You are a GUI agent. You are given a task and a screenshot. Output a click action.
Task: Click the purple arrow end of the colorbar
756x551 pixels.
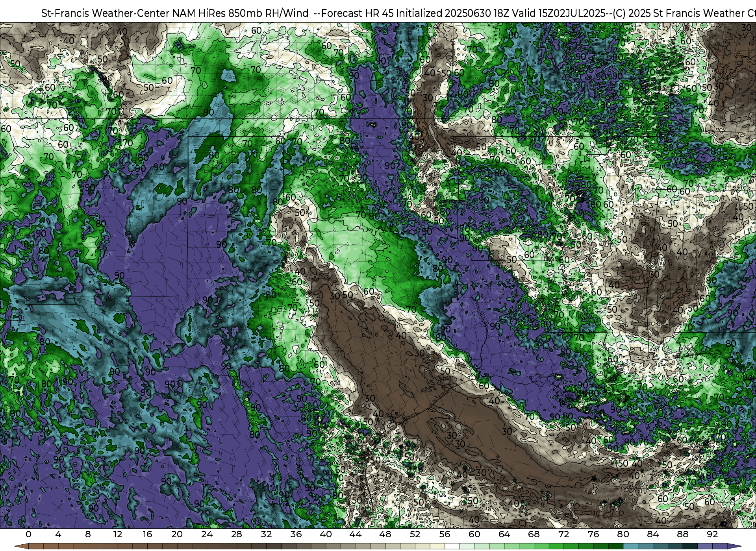click(734, 546)
